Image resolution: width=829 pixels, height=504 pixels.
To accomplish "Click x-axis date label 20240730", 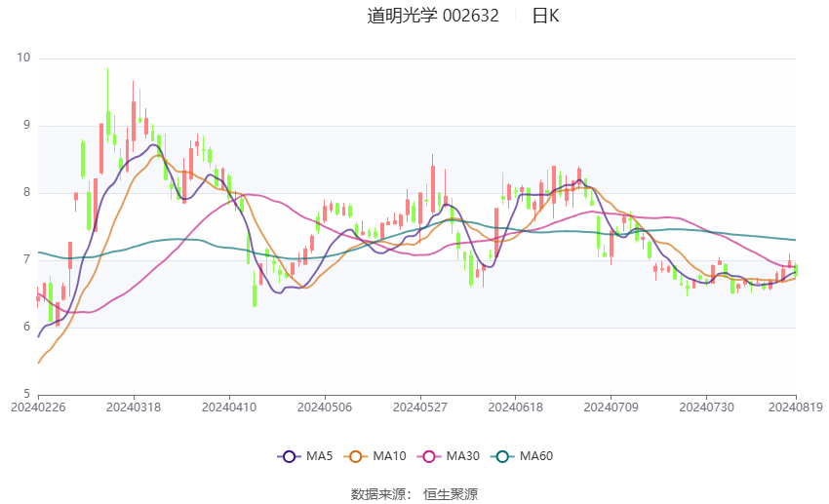I will 706,407.
